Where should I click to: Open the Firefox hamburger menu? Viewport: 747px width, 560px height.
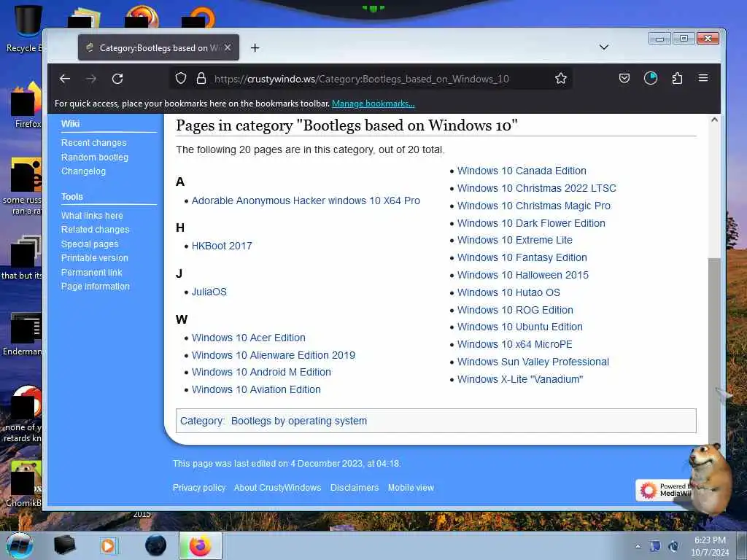click(703, 77)
